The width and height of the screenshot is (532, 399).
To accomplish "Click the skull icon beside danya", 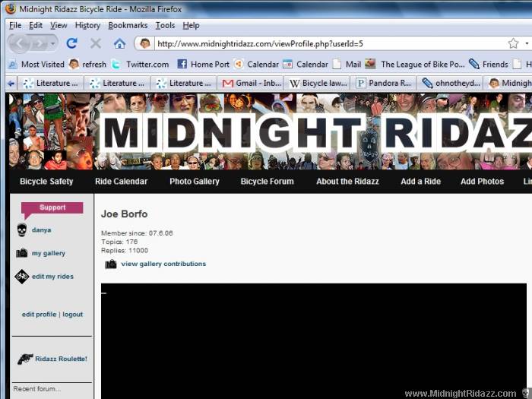I will (22, 230).
